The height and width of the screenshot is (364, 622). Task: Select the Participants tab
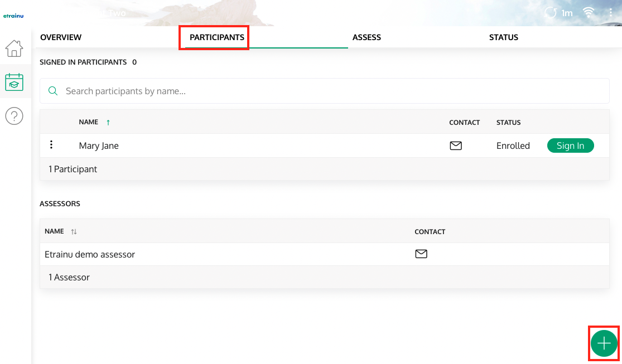pos(216,37)
